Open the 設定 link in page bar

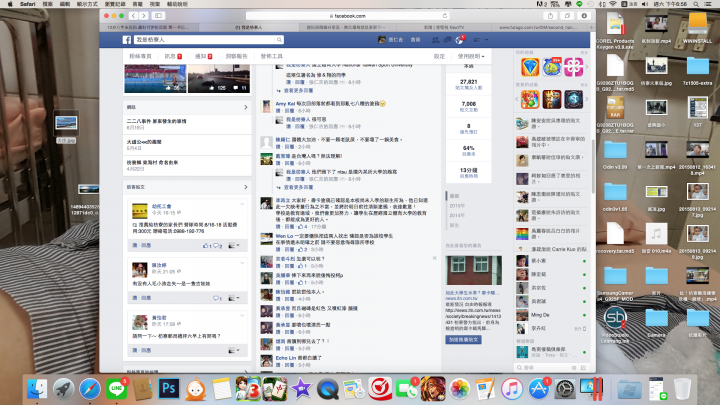tap(439, 56)
